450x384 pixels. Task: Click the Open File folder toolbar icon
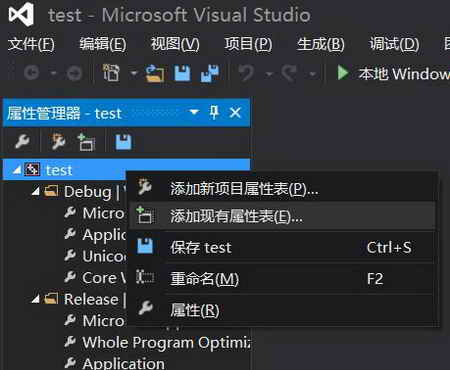(x=155, y=73)
